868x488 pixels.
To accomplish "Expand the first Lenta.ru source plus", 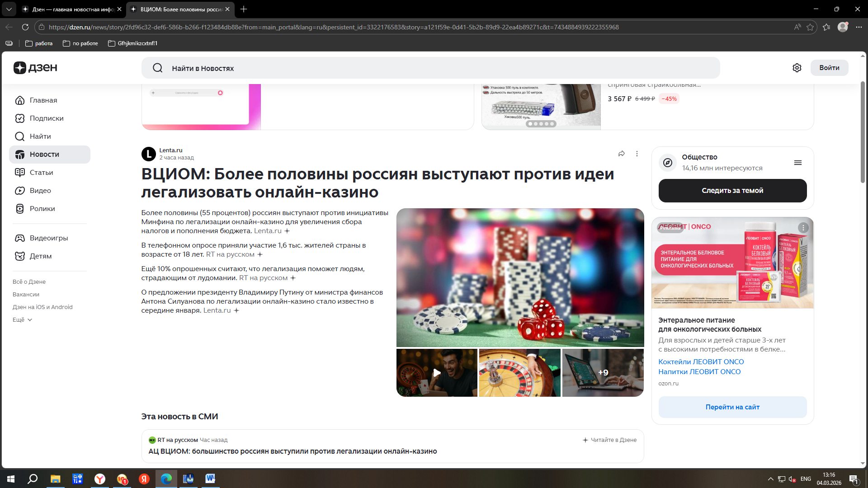I will tap(287, 231).
